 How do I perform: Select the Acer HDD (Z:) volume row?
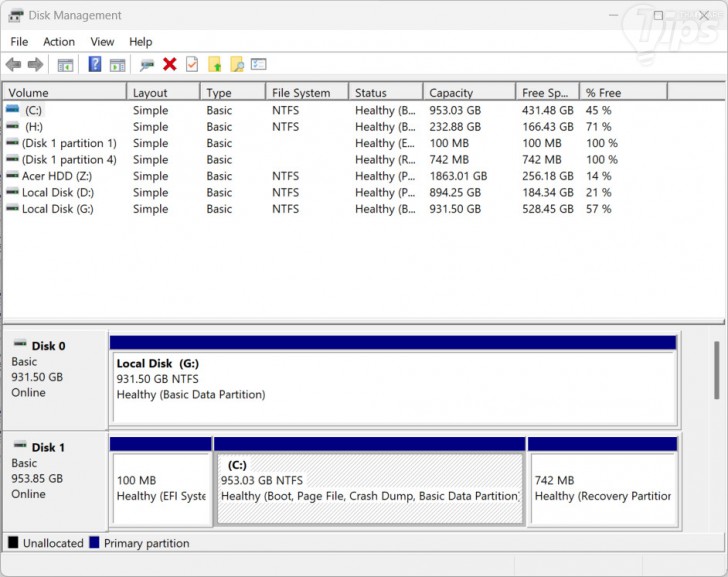tap(57, 176)
